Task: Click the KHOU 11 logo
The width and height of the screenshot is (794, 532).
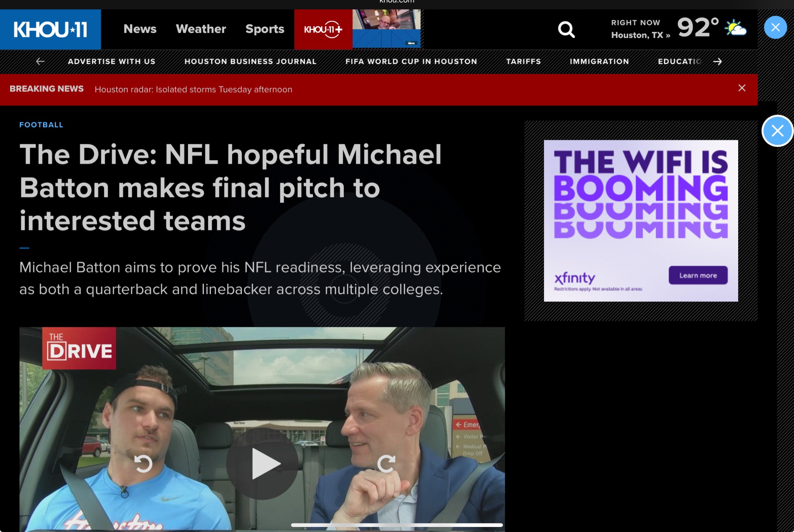Action: [x=50, y=29]
